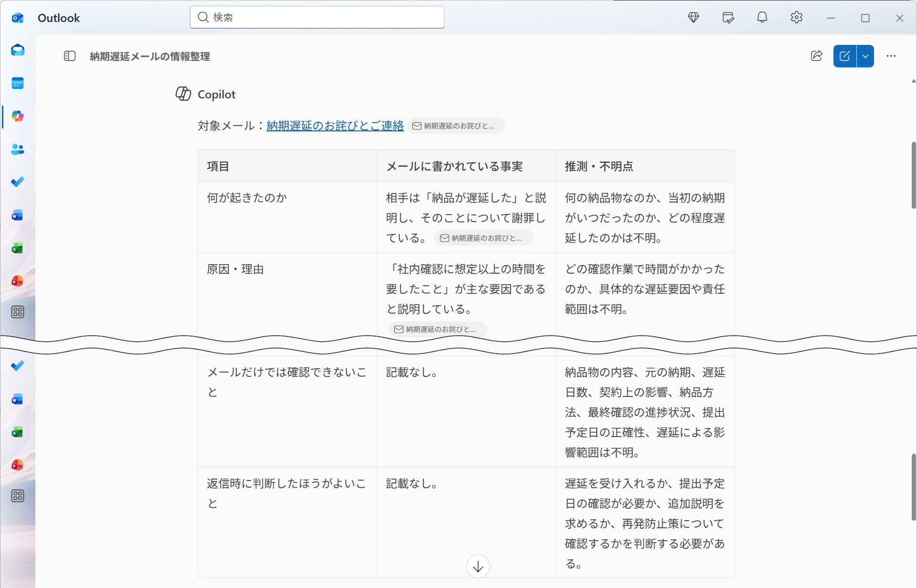The height and width of the screenshot is (588, 917).
Task: Click the upper vertical scrollbar thumb
Action: coord(913,175)
